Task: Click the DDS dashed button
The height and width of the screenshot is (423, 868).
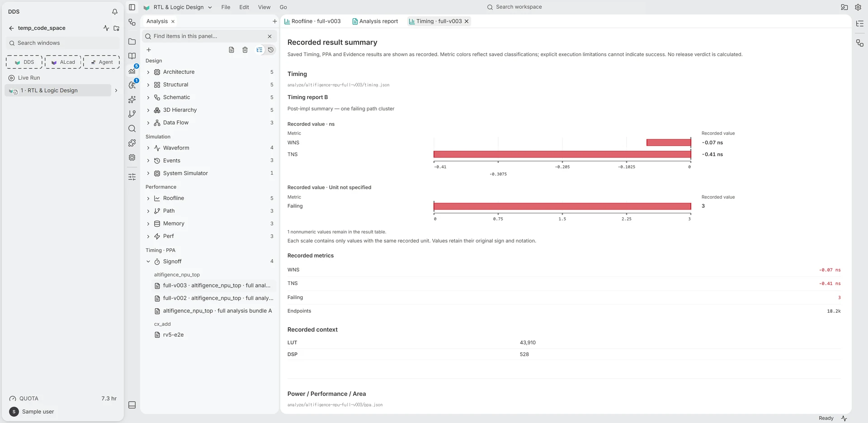Action: pyautogui.click(x=24, y=62)
